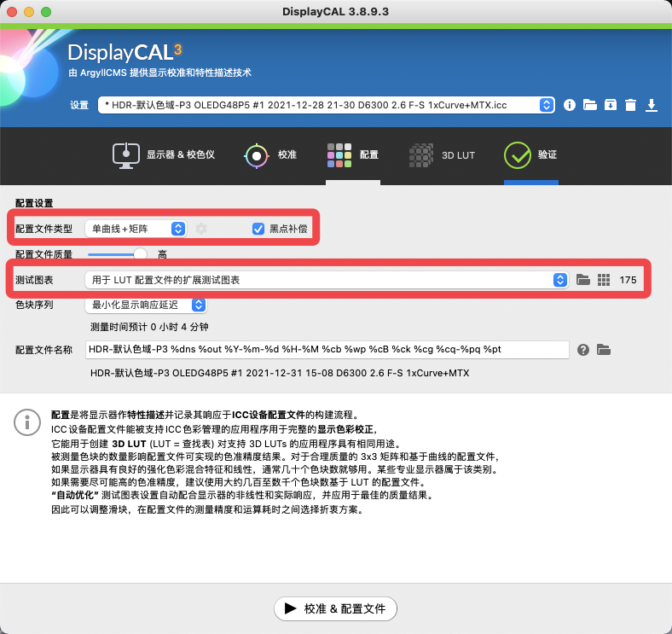Screen dimensions: 672x634
Task: Go to 验证 tab
Action: pos(530,155)
